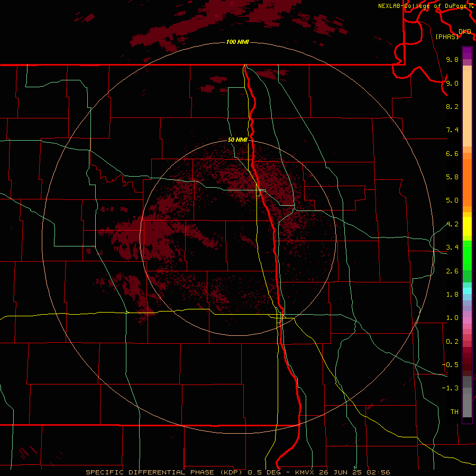Image resolution: width=476 pixels, height=476 pixels.
Task: Pick the cyan segment of color bar
Action: coord(467,291)
